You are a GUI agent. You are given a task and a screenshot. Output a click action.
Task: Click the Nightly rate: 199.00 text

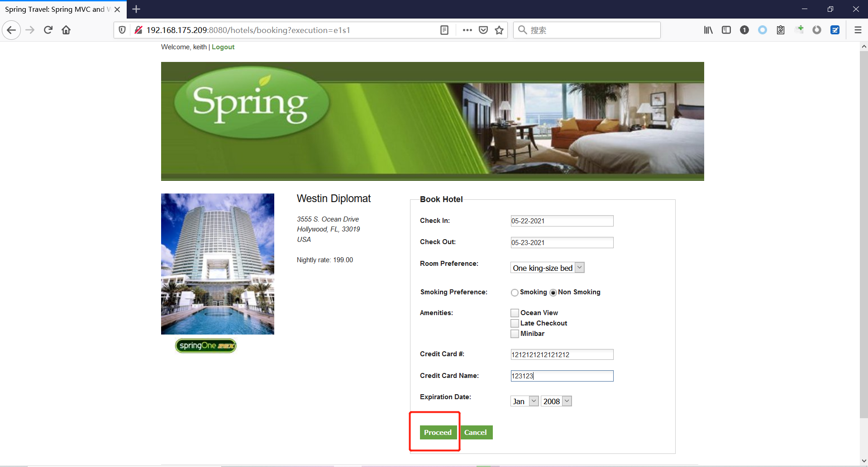(x=325, y=260)
